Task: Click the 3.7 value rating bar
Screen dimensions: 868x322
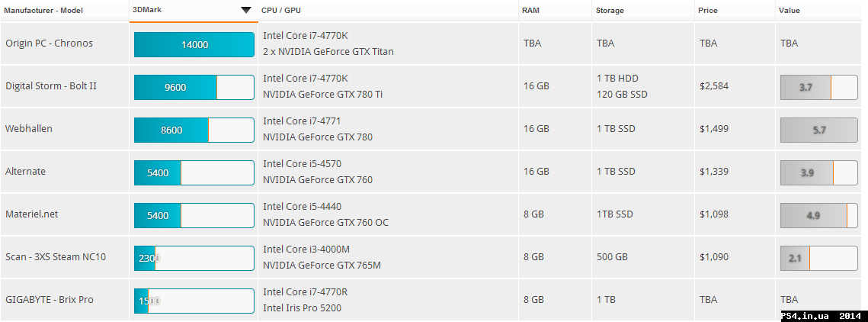Action: [x=819, y=87]
